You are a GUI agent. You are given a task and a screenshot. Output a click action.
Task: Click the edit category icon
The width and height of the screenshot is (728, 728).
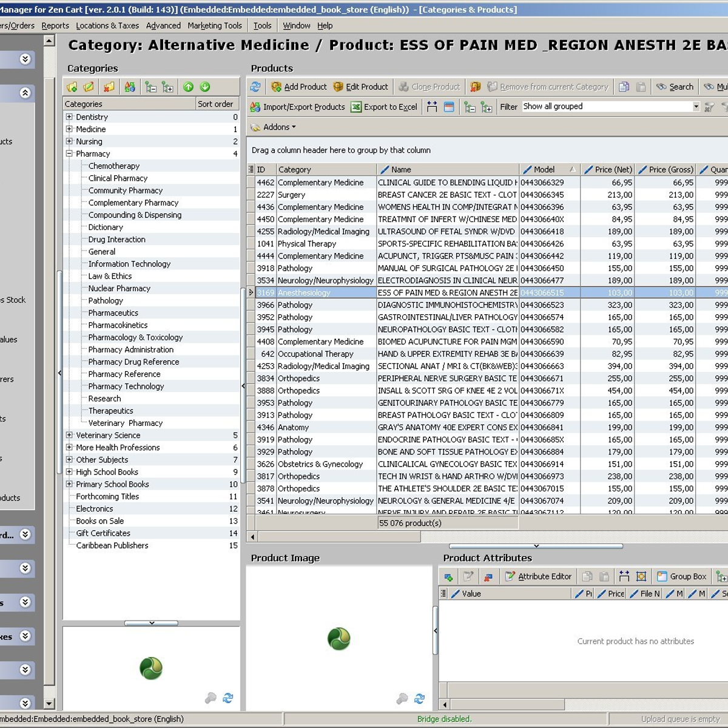[x=89, y=87]
